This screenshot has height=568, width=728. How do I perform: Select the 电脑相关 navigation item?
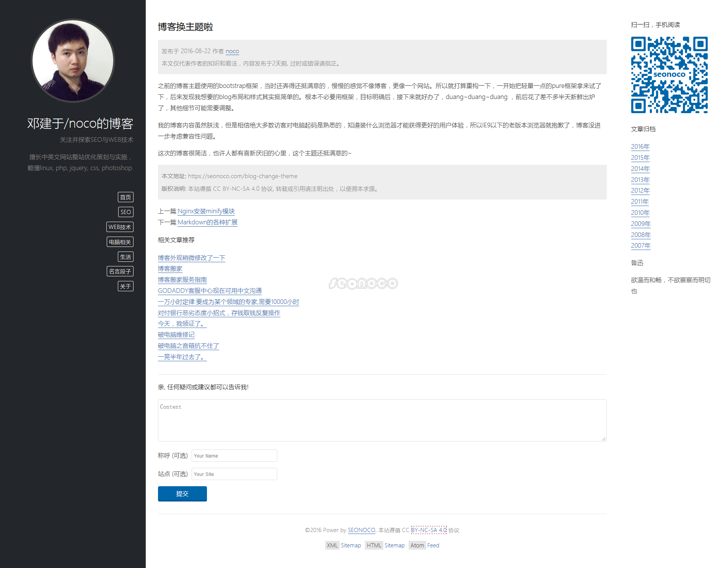coord(120,242)
